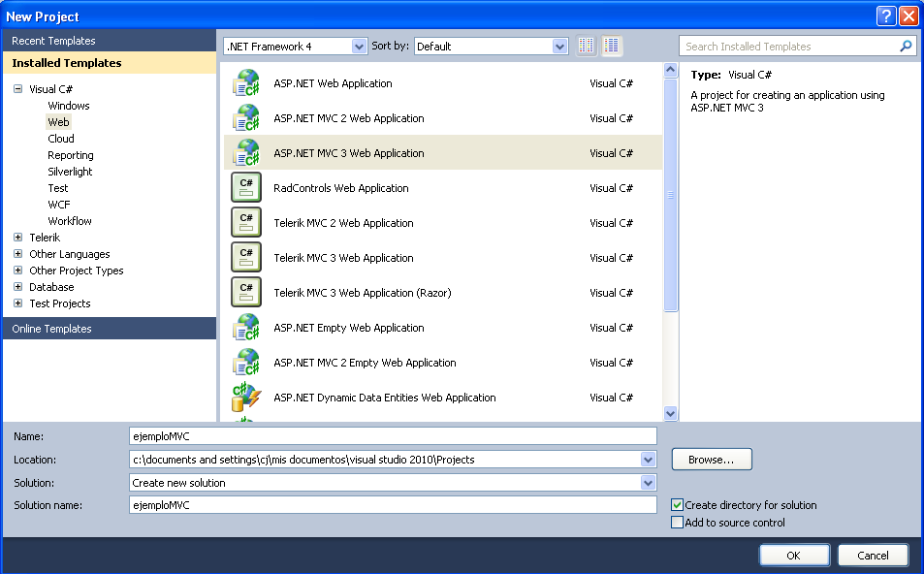The height and width of the screenshot is (574, 924).
Task: Confirm with the OK button
Action: (793, 554)
